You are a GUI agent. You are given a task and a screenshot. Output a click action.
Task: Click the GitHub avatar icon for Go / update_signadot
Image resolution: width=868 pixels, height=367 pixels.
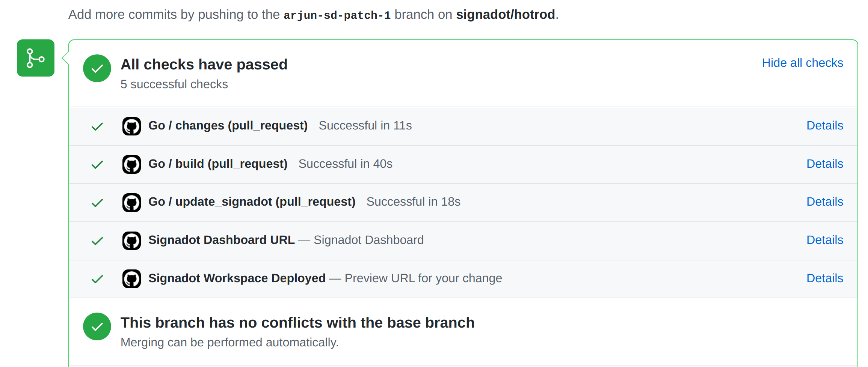coord(131,203)
